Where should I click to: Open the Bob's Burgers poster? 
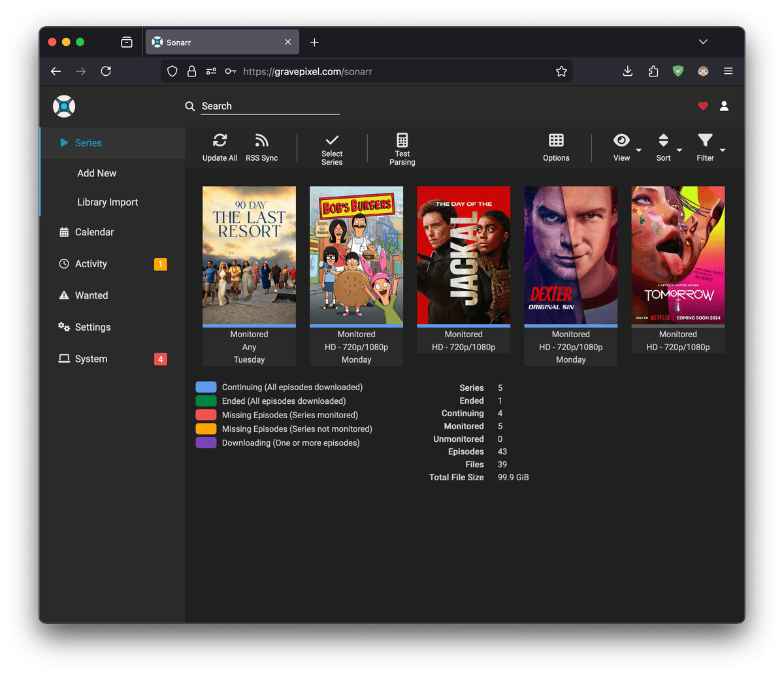356,255
